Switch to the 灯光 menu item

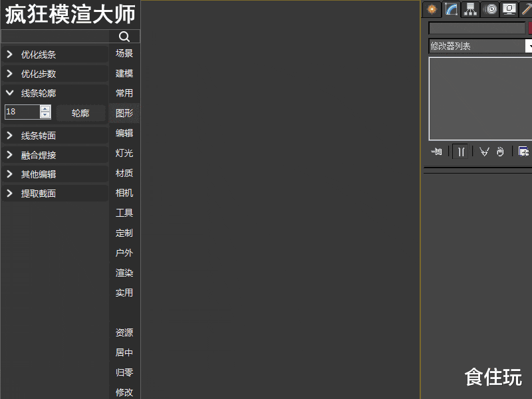tap(124, 153)
